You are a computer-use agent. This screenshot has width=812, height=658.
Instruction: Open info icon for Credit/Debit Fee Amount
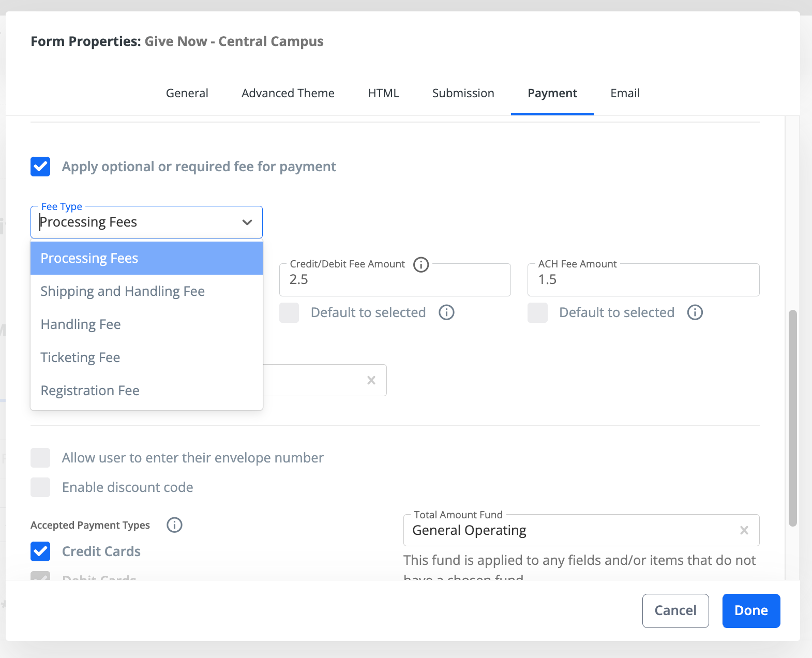pos(421,264)
